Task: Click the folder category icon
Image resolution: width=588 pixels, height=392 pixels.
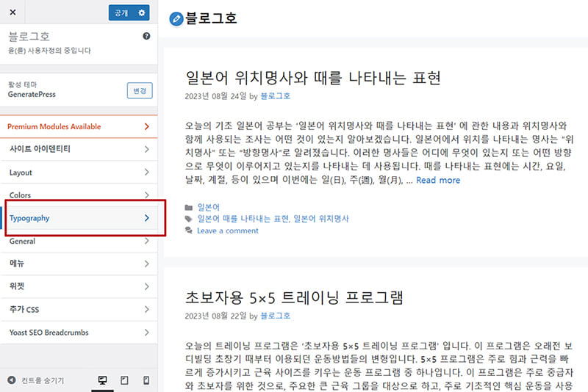Action: (189, 207)
